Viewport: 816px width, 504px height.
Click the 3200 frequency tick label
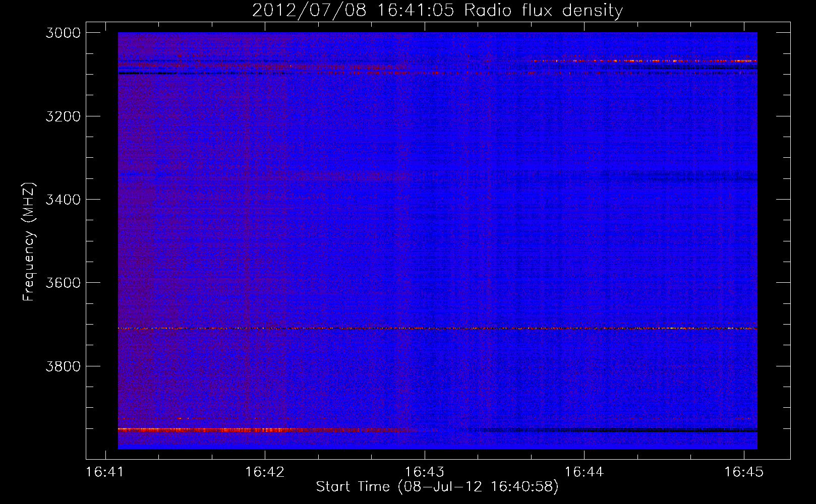[x=63, y=116]
